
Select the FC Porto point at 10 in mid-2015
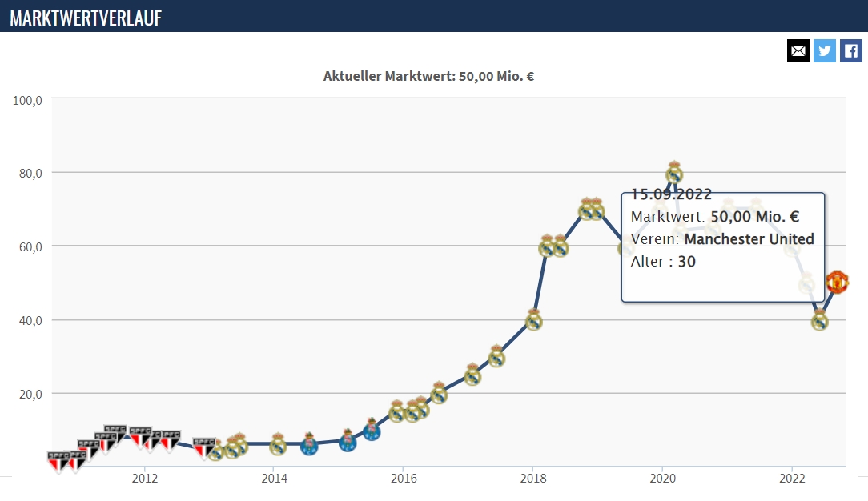pyautogui.click(x=372, y=429)
